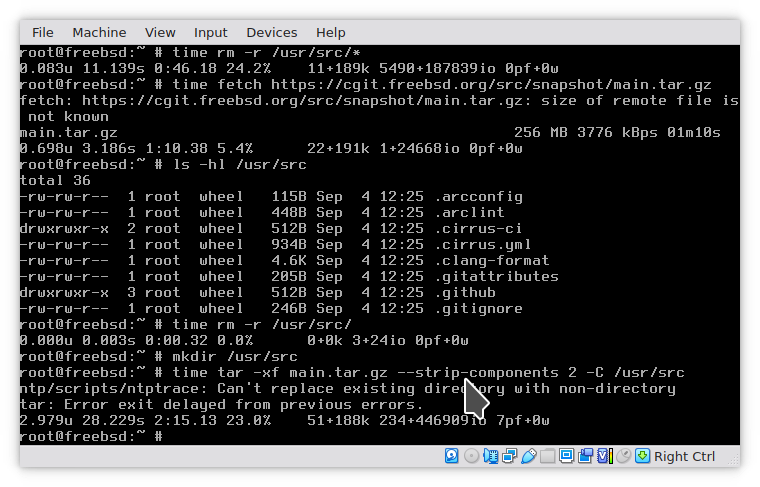Click the hard disk activity indicator icon

point(451,456)
